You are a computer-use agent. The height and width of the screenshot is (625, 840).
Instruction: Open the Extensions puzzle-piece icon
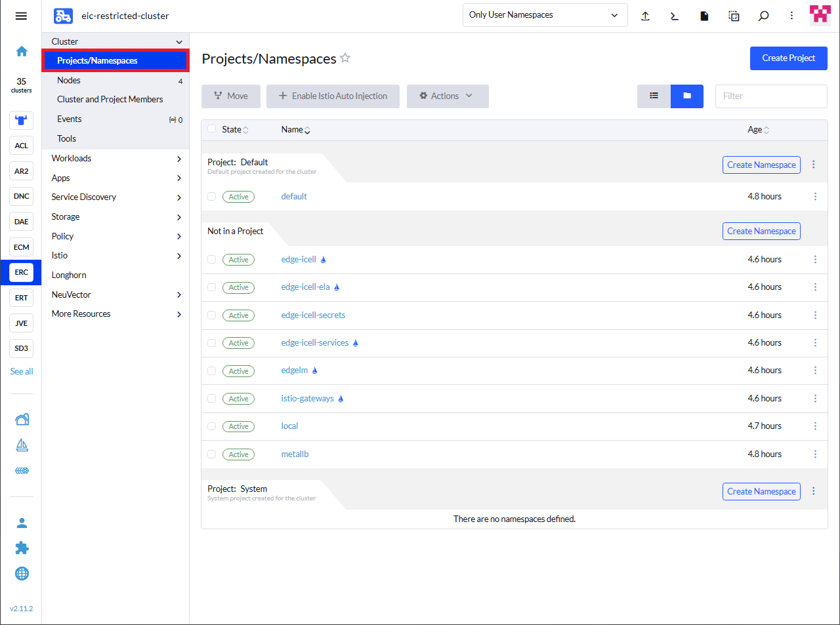[22, 548]
